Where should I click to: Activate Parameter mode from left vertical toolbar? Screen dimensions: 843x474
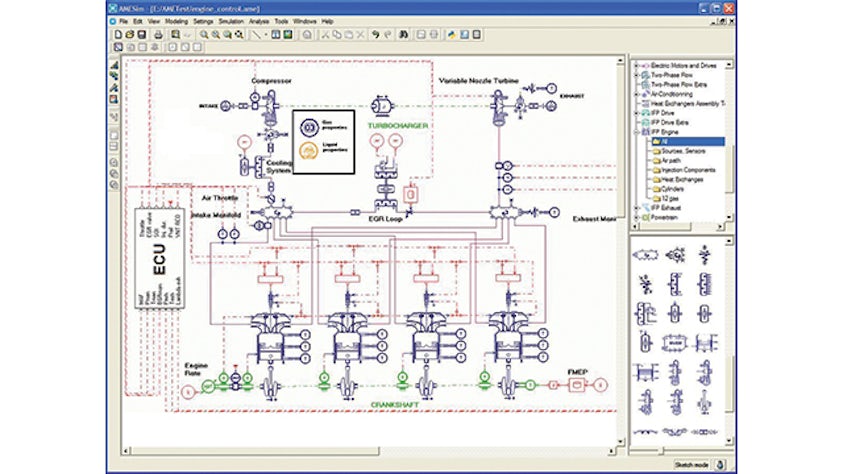[x=114, y=88]
